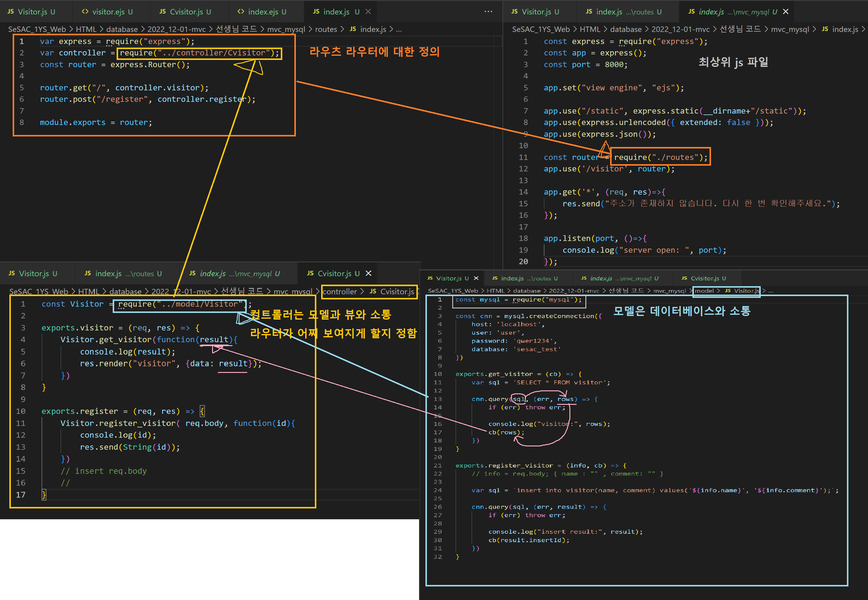
Task: Close the Visitor.js tab in bottom-right editor
Action: point(476,278)
